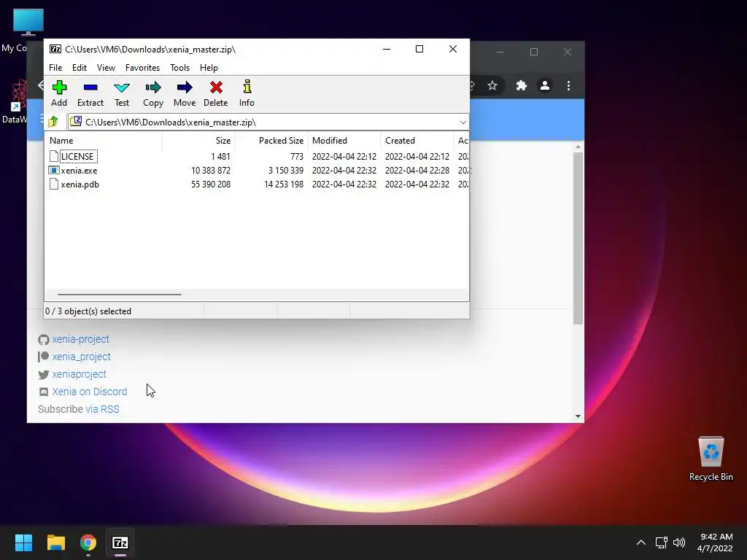Viewport: 747px width, 560px height.
Task: Click the Chrome page scroll-down arrow
Action: [x=578, y=416]
